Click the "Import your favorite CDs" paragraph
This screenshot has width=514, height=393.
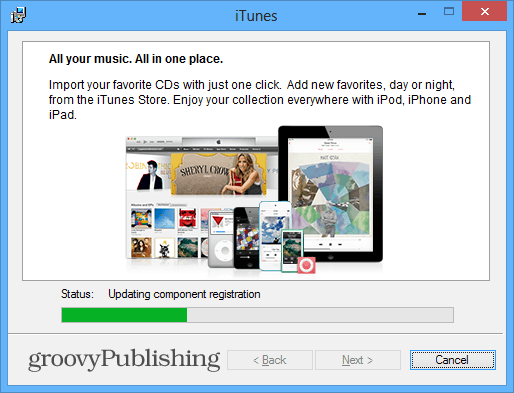pos(260,100)
